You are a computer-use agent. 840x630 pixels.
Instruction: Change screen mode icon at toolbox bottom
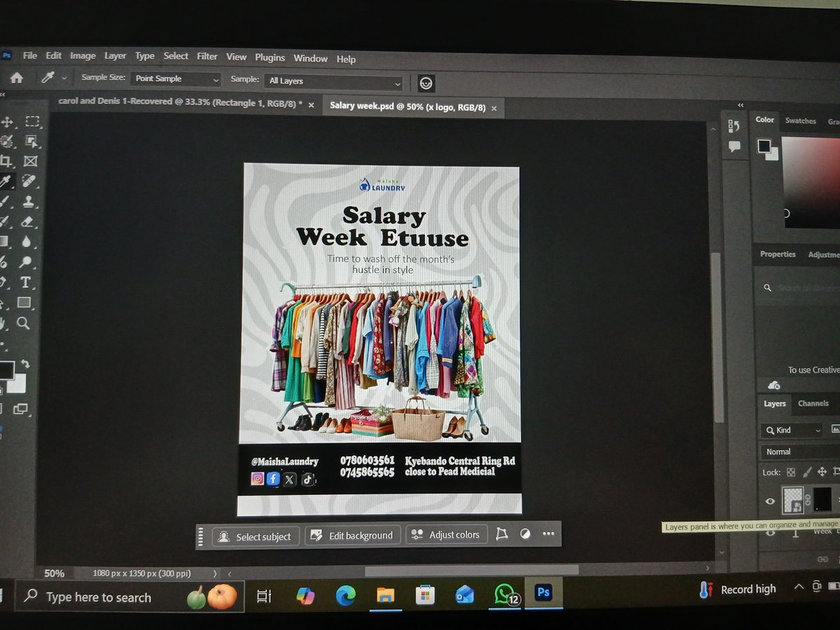click(20, 409)
